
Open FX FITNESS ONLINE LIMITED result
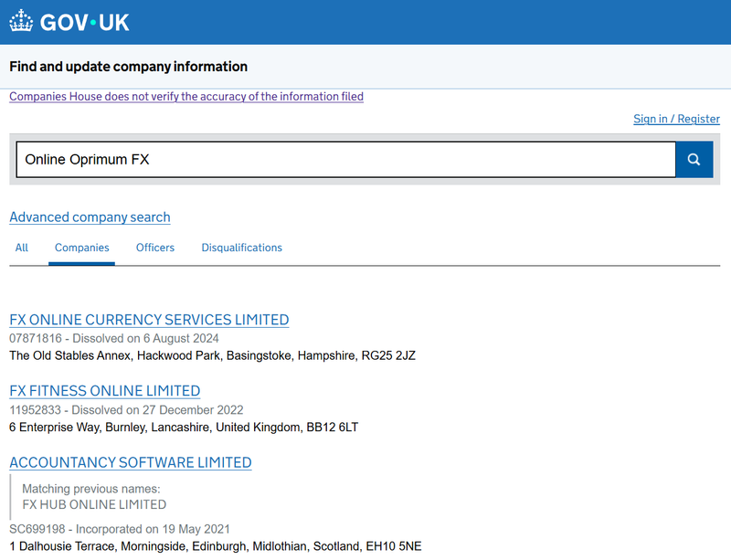105,391
